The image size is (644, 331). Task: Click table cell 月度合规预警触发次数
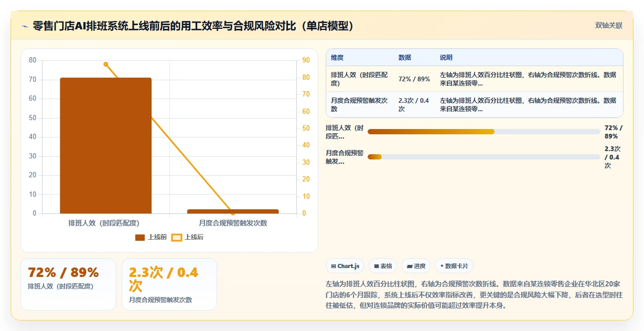pyautogui.click(x=359, y=104)
